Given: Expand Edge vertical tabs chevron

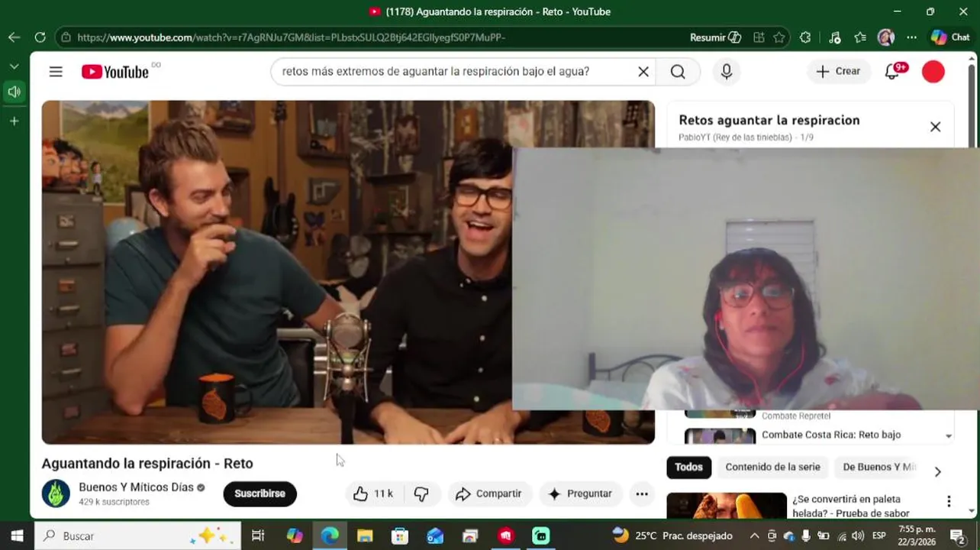Looking at the screenshot, I should click(x=14, y=66).
